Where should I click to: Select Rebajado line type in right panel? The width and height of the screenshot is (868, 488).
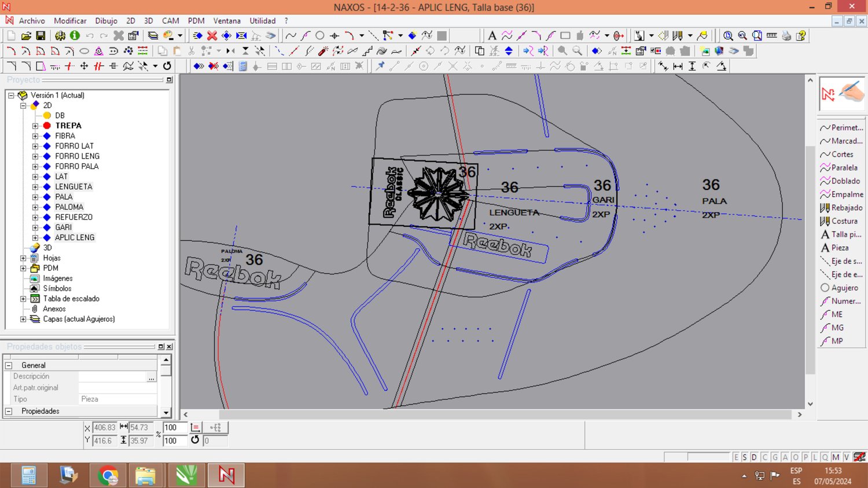(x=841, y=208)
